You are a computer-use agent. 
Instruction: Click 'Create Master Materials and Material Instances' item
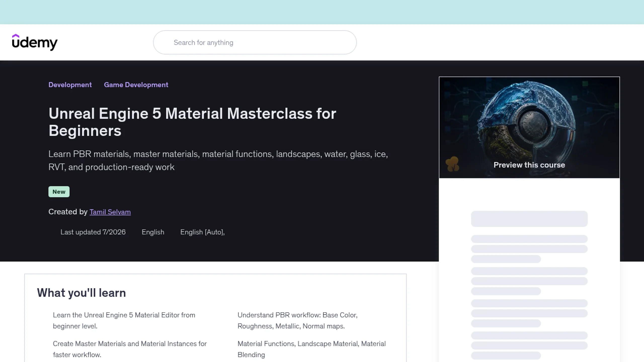(130, 349)
